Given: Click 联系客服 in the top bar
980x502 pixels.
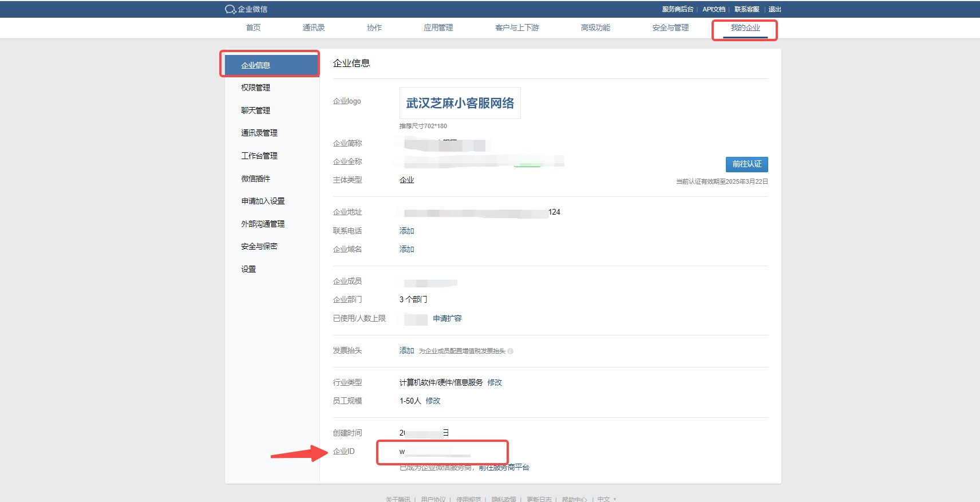Looking at the screenshot, I should pyautogui.click(x=747, y=9).
